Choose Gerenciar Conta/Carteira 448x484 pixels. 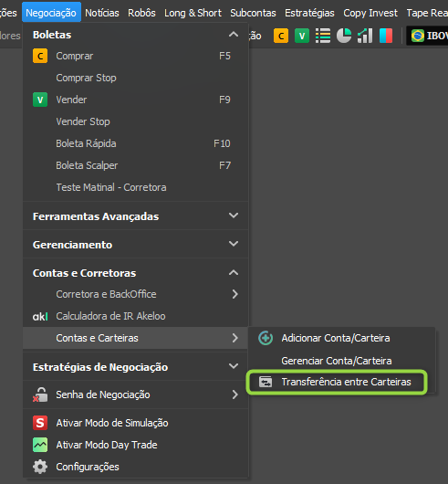tap(337, 361)
